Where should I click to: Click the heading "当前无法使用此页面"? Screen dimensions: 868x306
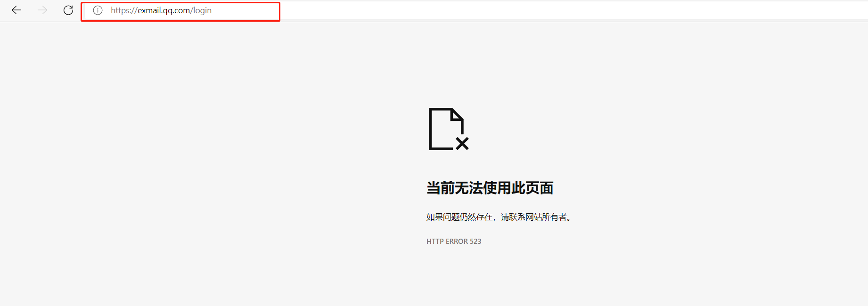(490, 188)
